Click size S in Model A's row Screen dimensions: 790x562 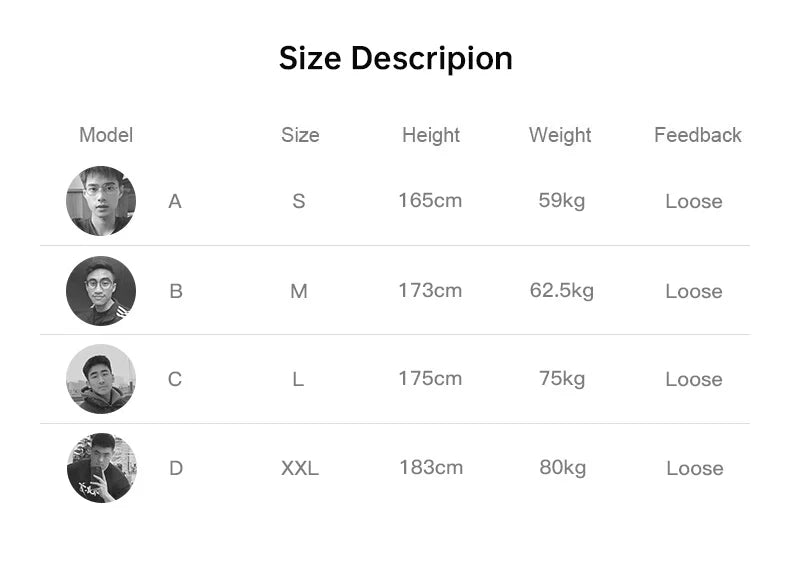299,201
